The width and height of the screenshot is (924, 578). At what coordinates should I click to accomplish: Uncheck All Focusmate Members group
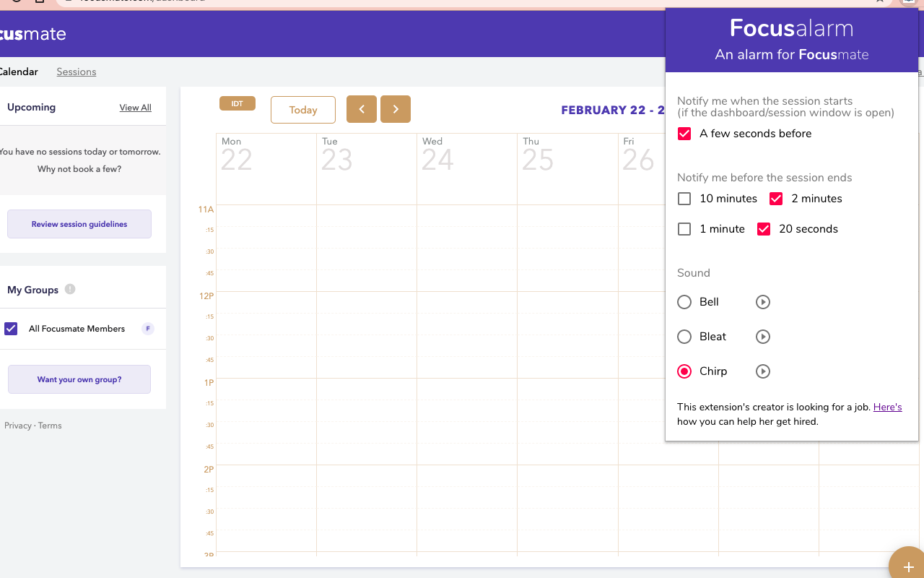[11, 329]
